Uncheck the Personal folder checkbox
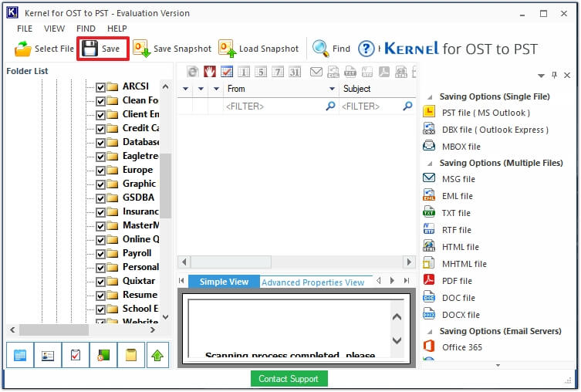This screenshot has width=581, height=392. click(100, 268)
